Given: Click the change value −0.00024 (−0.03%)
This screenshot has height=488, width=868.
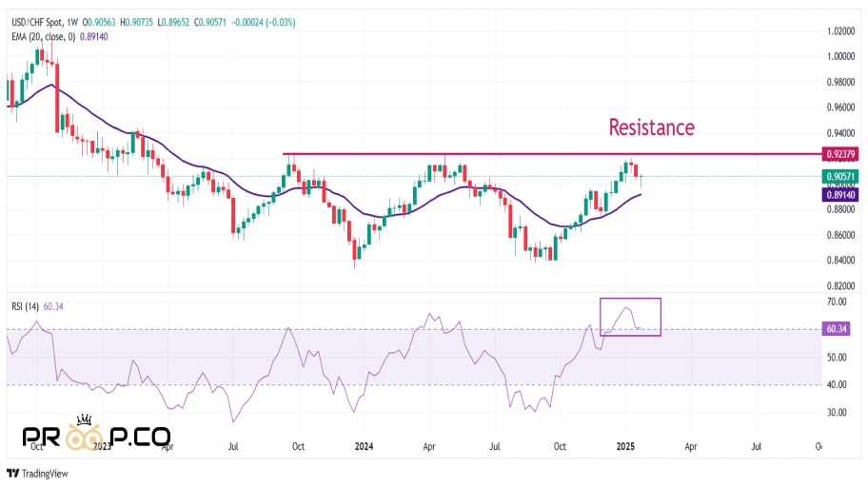Looking at the screenshot, I should (x=264, y=23).
